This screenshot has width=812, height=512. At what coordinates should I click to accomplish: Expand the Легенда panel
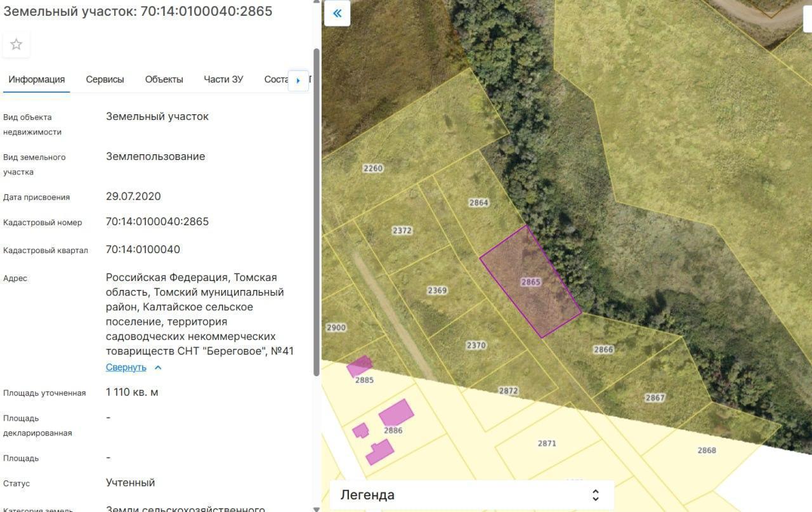pyautogui.click(x=595, y=495)
